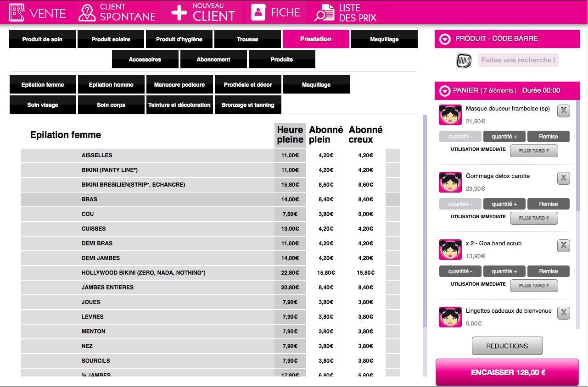Image resolution: width=588 pixels, height=387 pixels.
Task: Select the SOURCILS service row
Action: pyautogui.click(x=211, y=361)
